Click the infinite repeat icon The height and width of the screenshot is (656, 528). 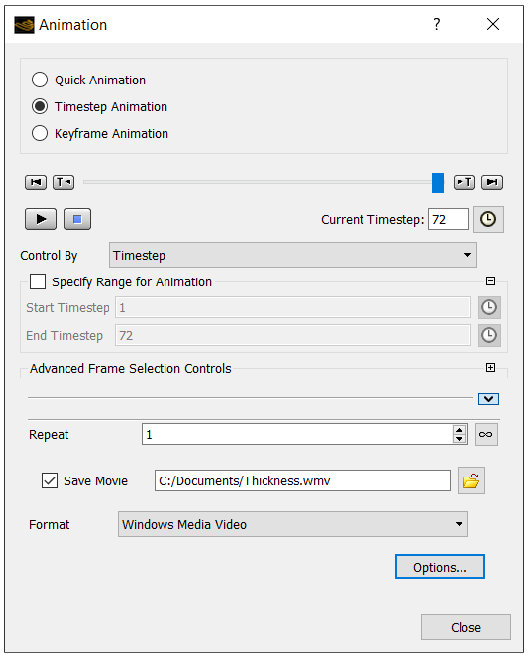[x=486, y=434]
